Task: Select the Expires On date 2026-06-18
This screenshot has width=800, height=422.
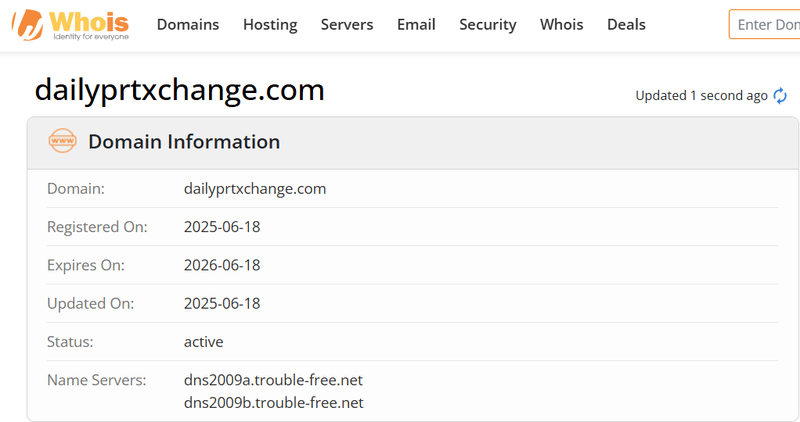Action: [222, 265]
